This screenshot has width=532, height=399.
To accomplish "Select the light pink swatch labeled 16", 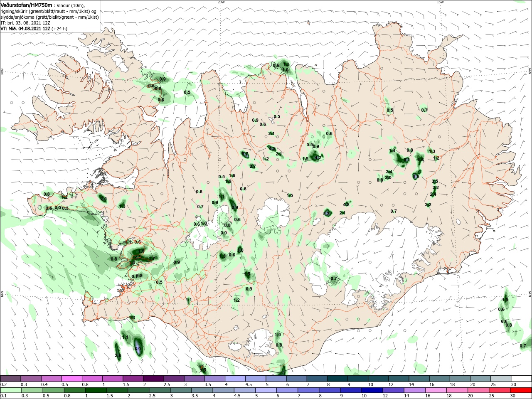I will 436,390.
